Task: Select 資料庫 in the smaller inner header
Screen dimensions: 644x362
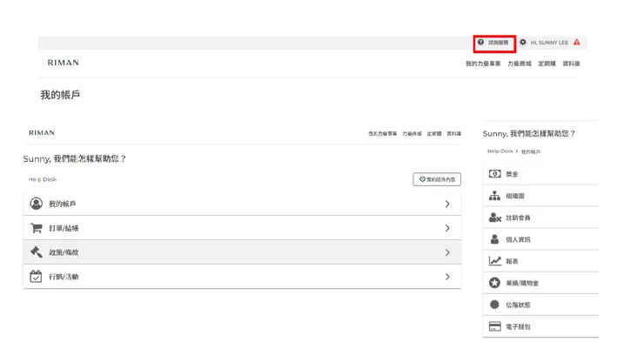Action: point(453,133)
